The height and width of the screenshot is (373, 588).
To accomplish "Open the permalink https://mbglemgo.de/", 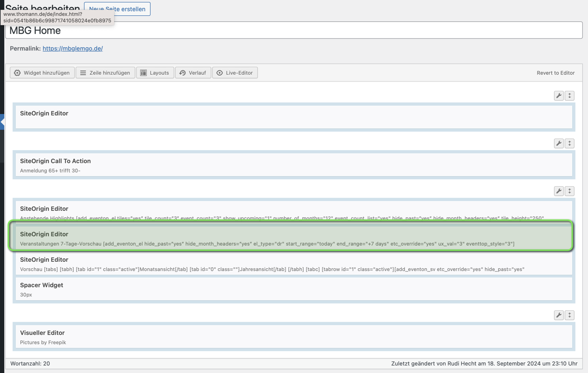I will click(x=73, y=48).
